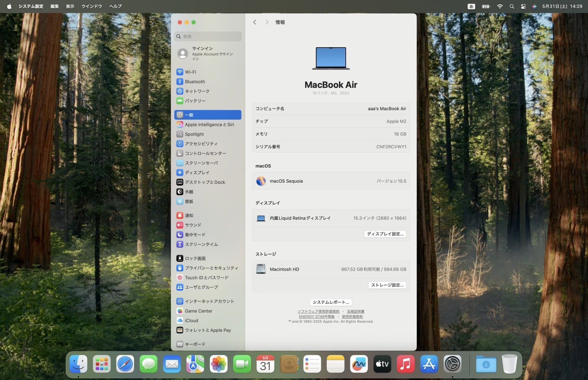
Task: Open サウンド settings
Action: pyautogui.click(x=207, y=225)
